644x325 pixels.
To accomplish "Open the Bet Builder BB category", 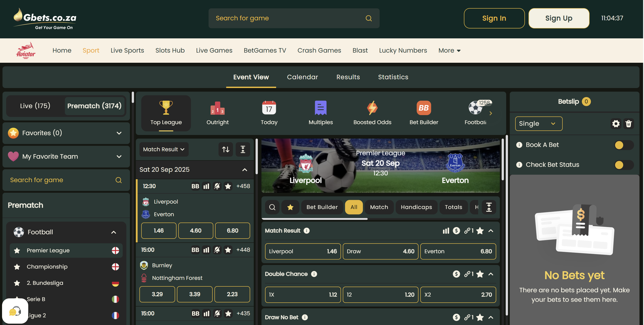I will click(x=424, y=113).
